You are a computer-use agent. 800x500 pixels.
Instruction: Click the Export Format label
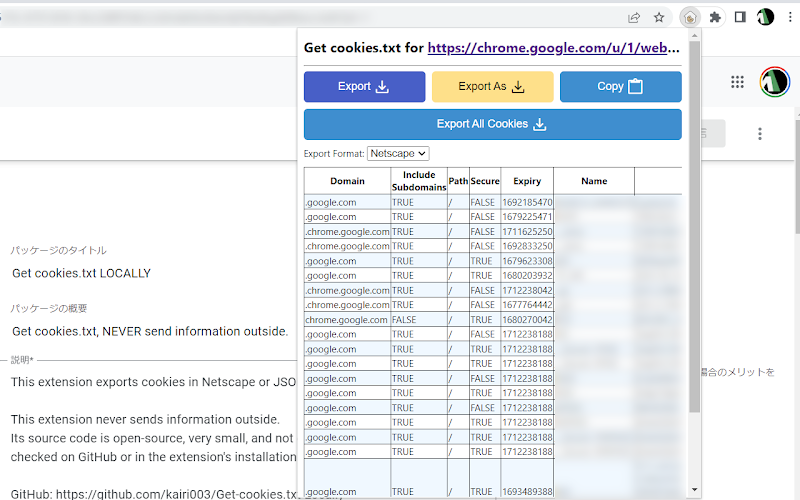tap(334, 154)
